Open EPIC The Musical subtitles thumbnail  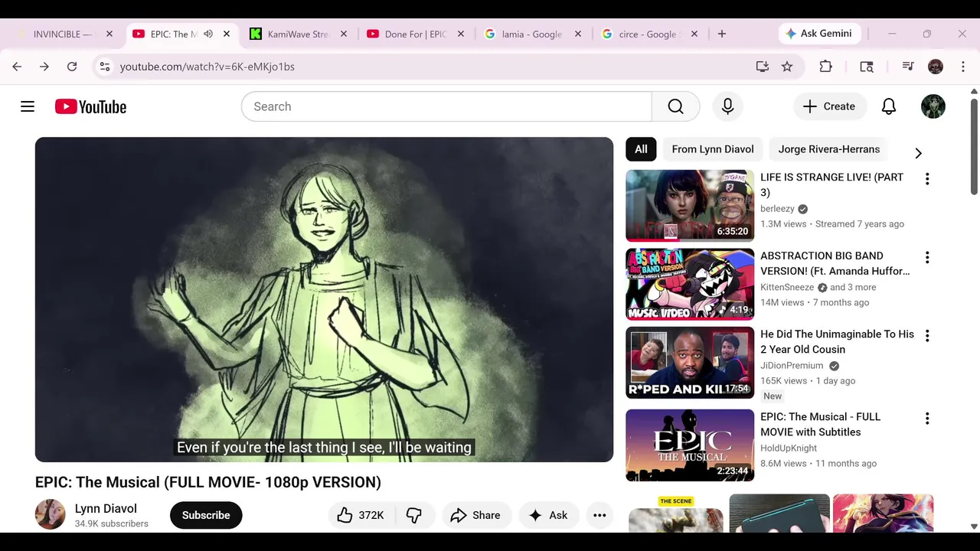690,445
